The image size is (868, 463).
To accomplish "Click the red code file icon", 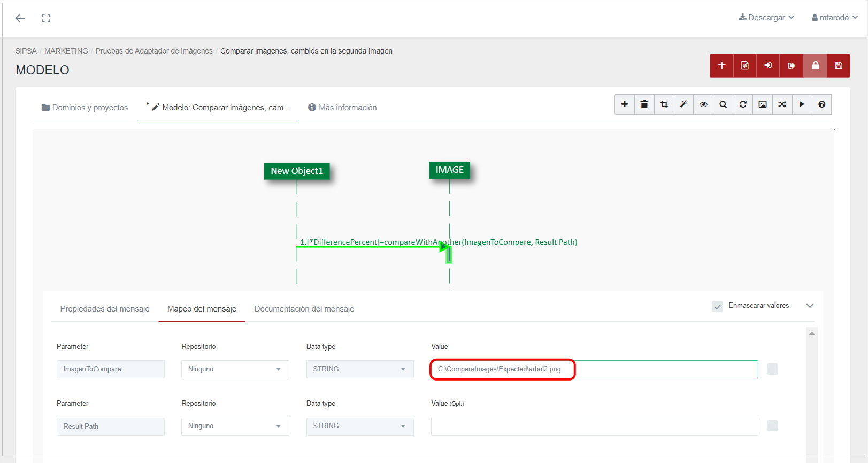I will [744, 65].
